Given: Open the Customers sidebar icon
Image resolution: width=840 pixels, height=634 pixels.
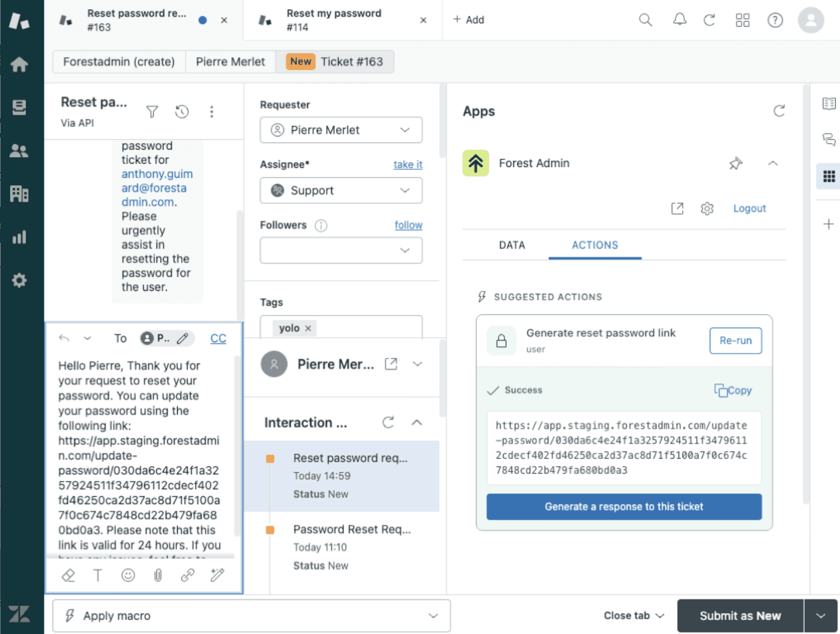Looking at the screenshot, I should 19,151.
